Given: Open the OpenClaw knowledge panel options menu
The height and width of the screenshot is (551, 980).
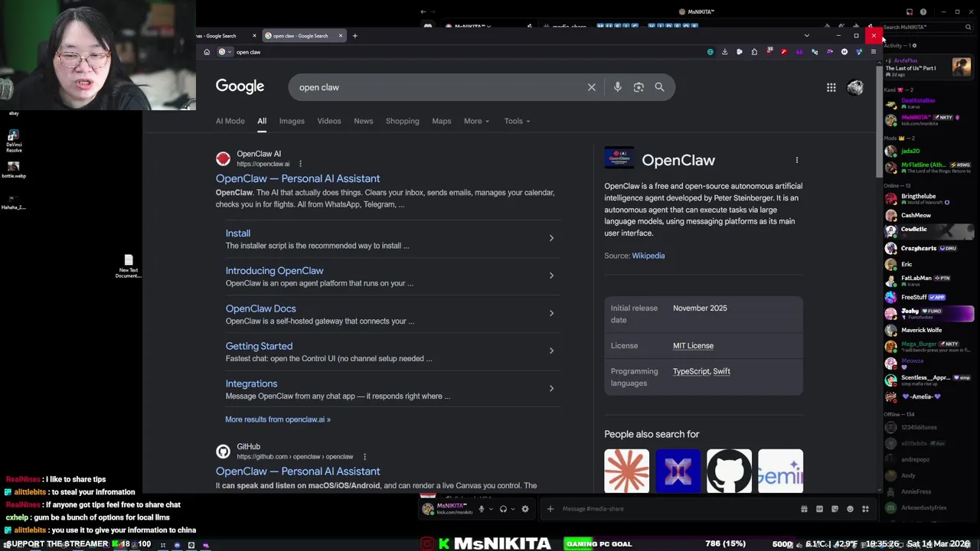Looking at the screenshot, I should 797,160.
